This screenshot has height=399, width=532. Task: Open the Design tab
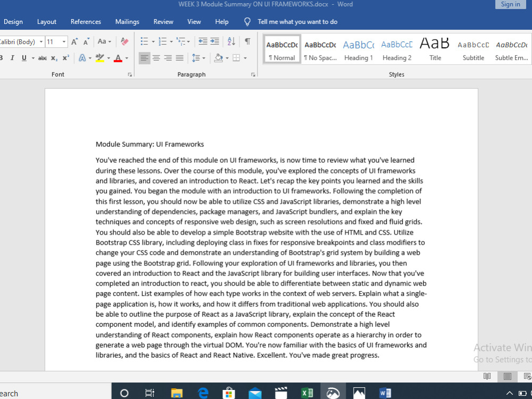[13, 22]
